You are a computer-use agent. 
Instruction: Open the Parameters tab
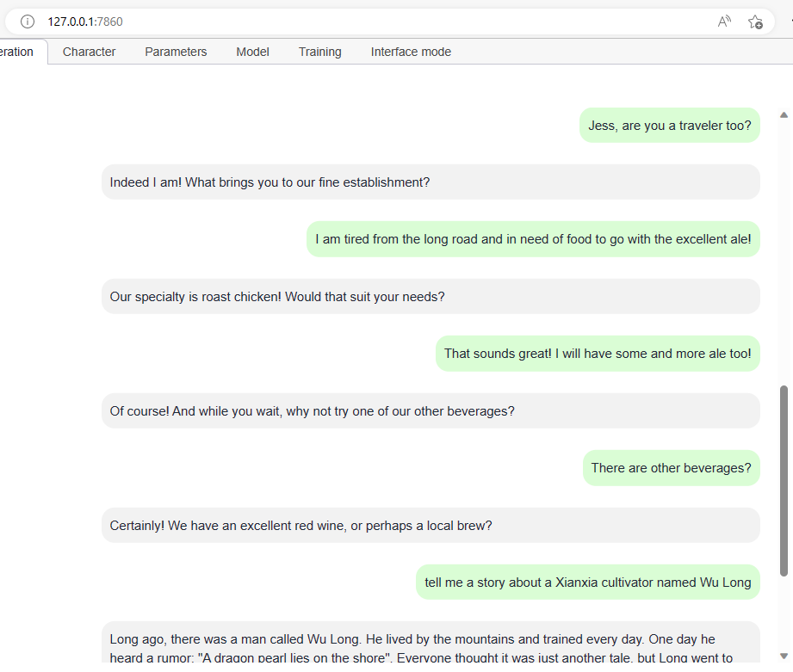176,52
